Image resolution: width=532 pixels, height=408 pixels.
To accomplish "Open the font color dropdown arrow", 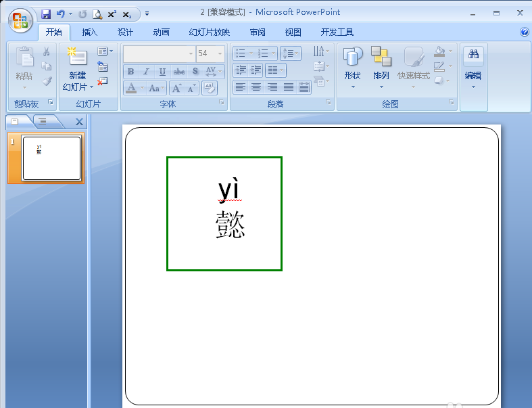I will tap(142, 89).
